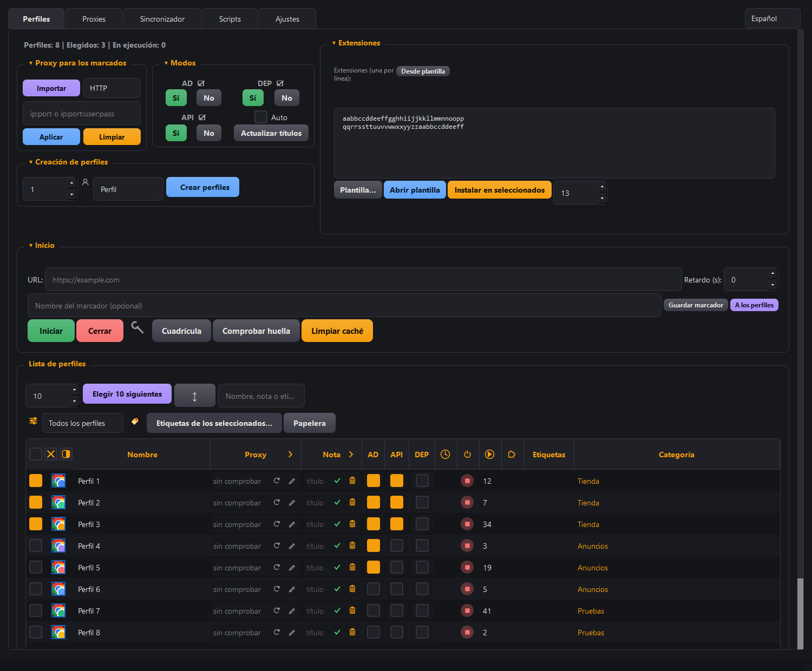Click the green checkmark in Perfil 4's note
Image resolution: width=812 pixels, height=671 pixels.
337,545
